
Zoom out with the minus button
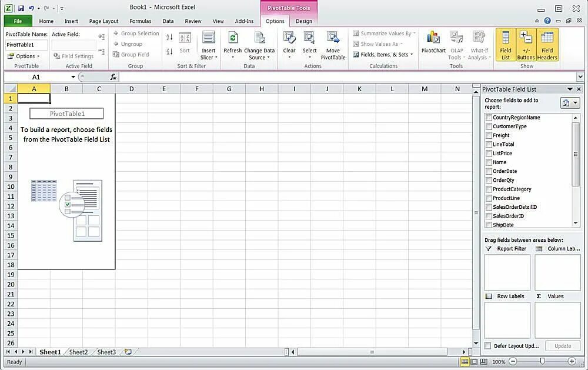click(x=513, y=361)
